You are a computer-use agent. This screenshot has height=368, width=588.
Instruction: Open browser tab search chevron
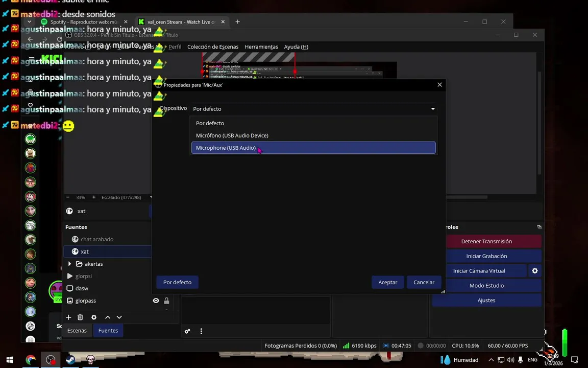[29, 22]
